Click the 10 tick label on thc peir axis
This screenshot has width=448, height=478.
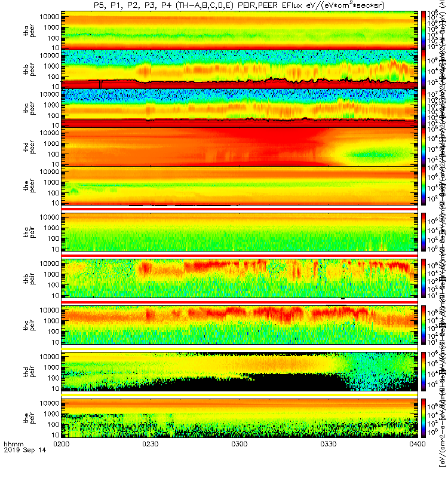56,342
